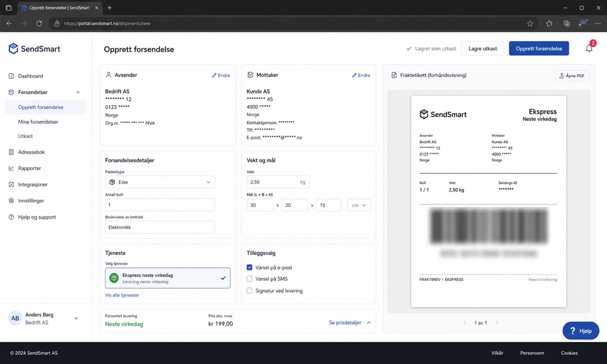Click the kr 199,00 price text

point(221,324)
